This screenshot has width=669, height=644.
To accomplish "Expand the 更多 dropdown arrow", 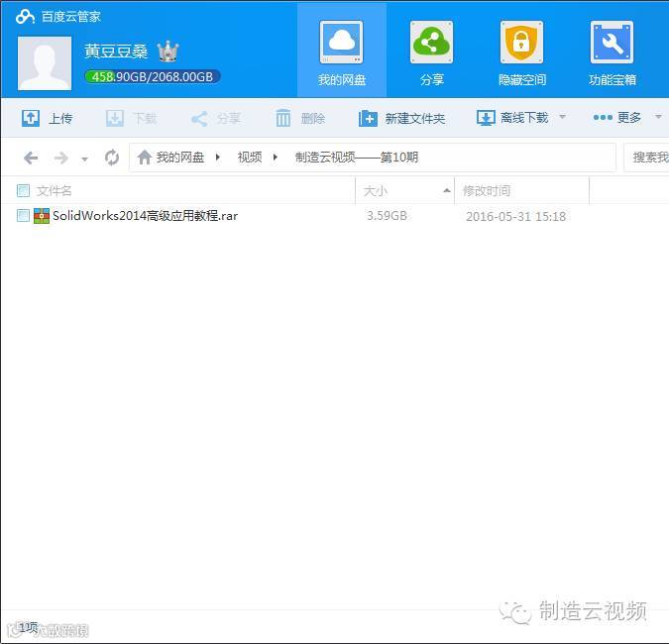I will [x=658, y=117].
